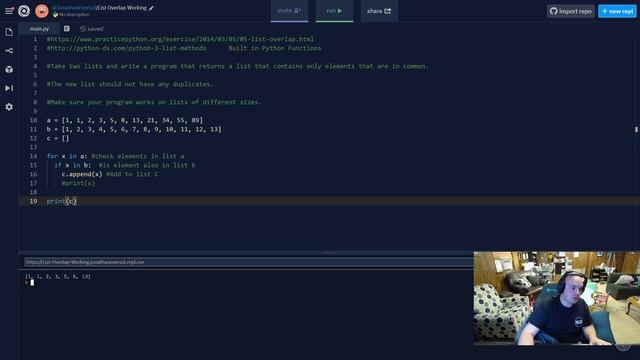Open the Debugger play-step sidebar icon
640x360 pixels.
(x=9, y=88)
